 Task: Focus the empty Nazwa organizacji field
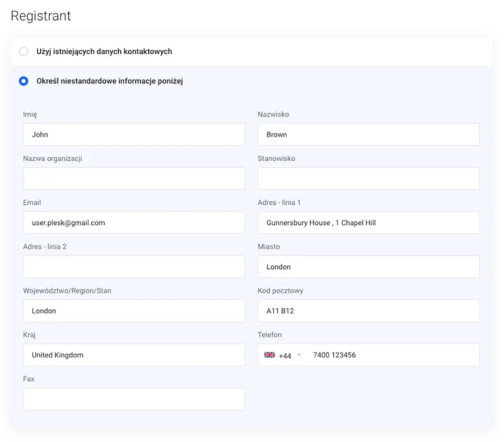(x=134, y=178)
